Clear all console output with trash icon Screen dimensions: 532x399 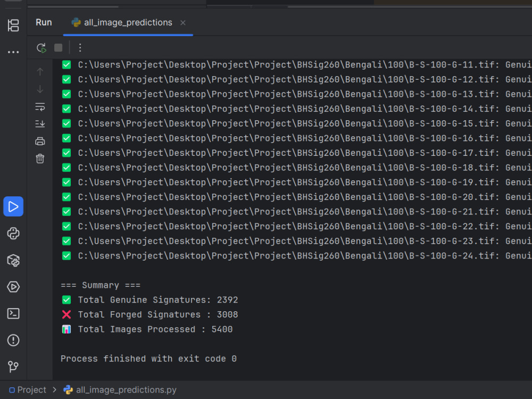pyautogui.click(x=40, y=159)
